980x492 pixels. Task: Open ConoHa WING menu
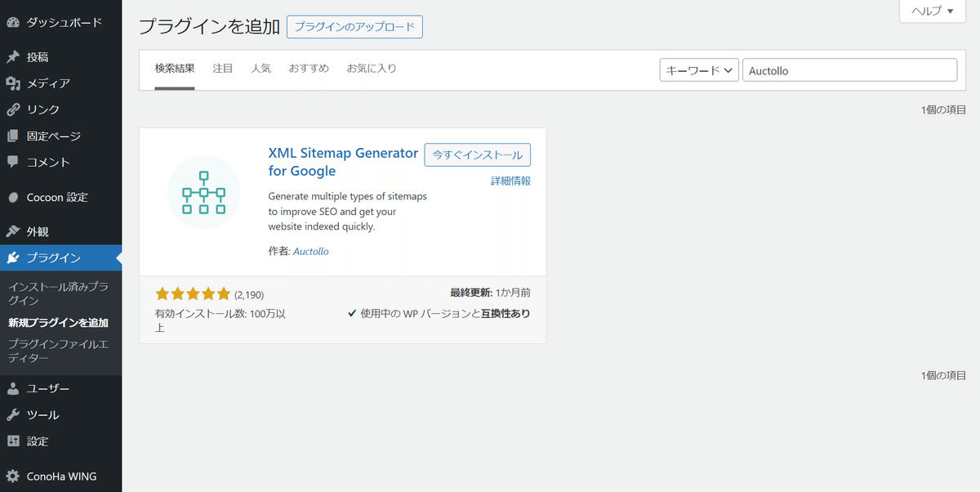pyautogui.click(x=60, y=476)
